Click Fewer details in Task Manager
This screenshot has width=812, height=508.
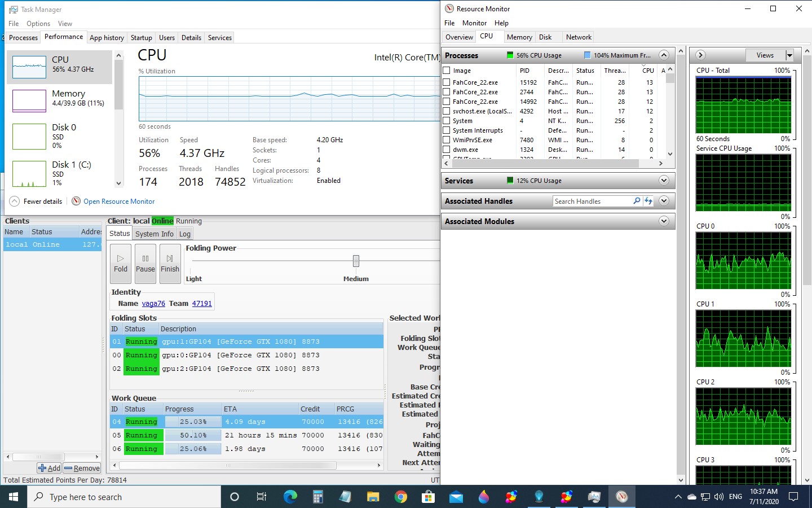[x=36, y=202]
